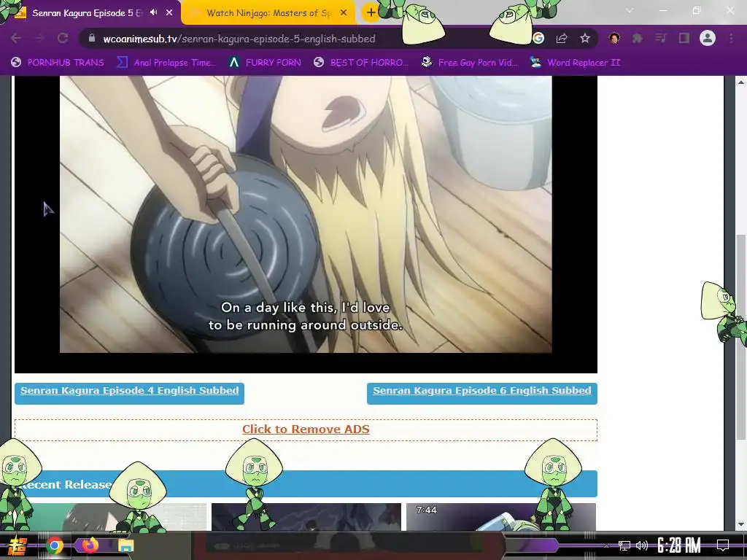View site security lock info
747x560 pixels.
pyautogui.click(x=92, y=38)
